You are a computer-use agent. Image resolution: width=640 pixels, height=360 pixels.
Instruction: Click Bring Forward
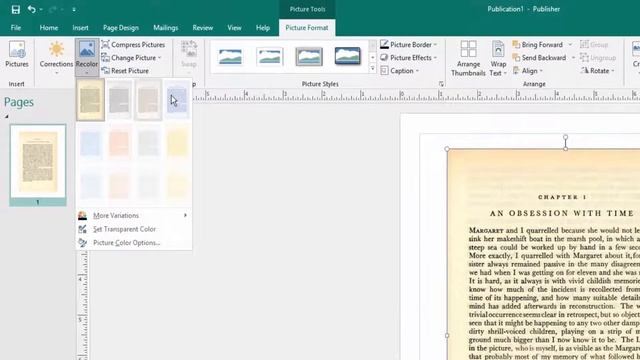tap(538, 44)
